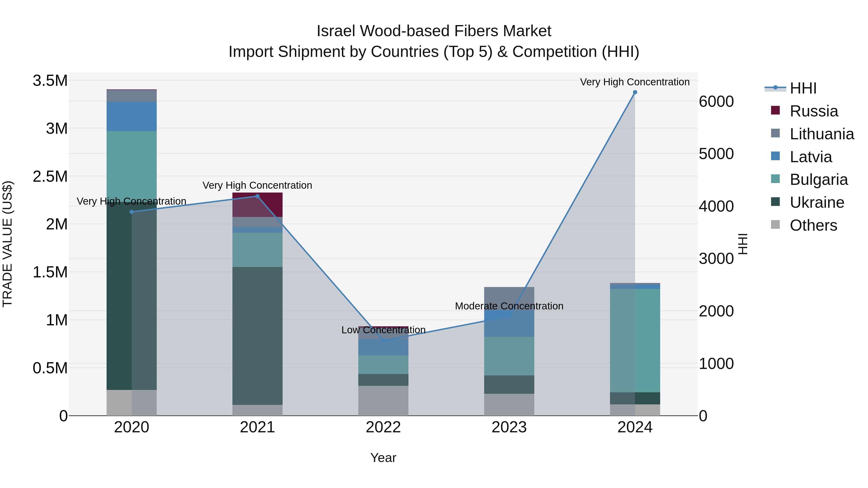Image resolution: width=868 pixels, height=488 pixels.
Task: Click the Latvia color swatch in the legend
Action: (x=775, y=156)
